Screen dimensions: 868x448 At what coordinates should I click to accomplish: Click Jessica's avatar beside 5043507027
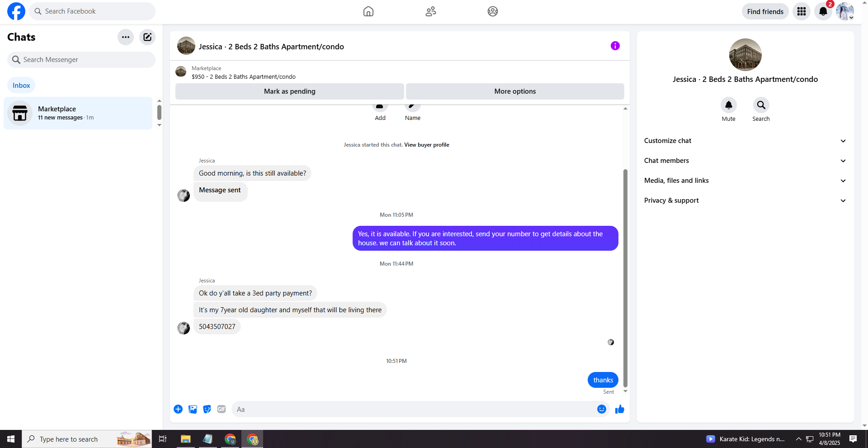184,328
